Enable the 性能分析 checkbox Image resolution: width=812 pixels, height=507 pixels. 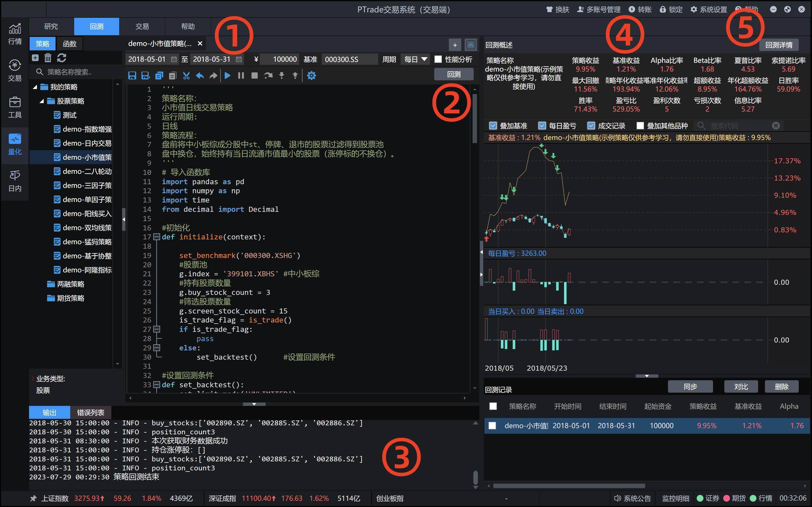(438, 59)
